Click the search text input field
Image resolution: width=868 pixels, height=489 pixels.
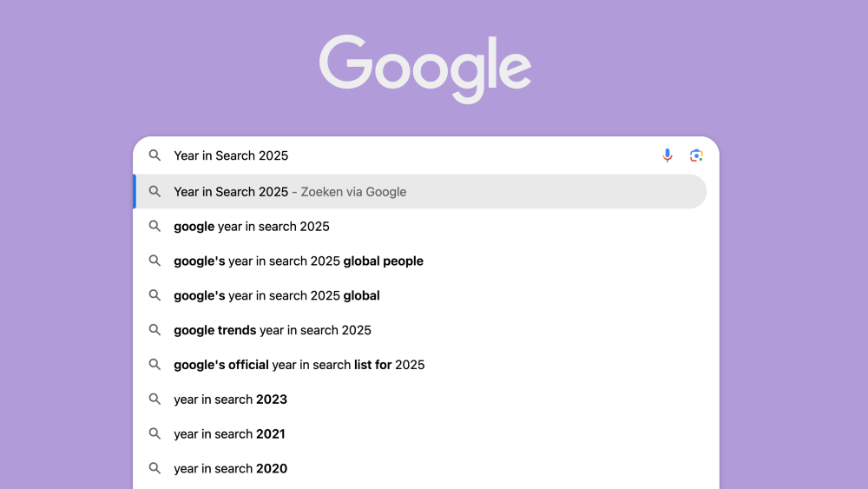[x=408, y=155]
